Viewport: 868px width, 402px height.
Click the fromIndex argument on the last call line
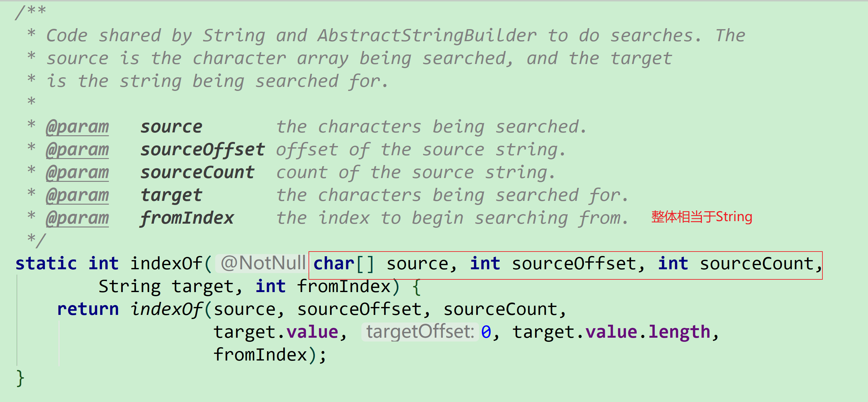click(260, 355)
